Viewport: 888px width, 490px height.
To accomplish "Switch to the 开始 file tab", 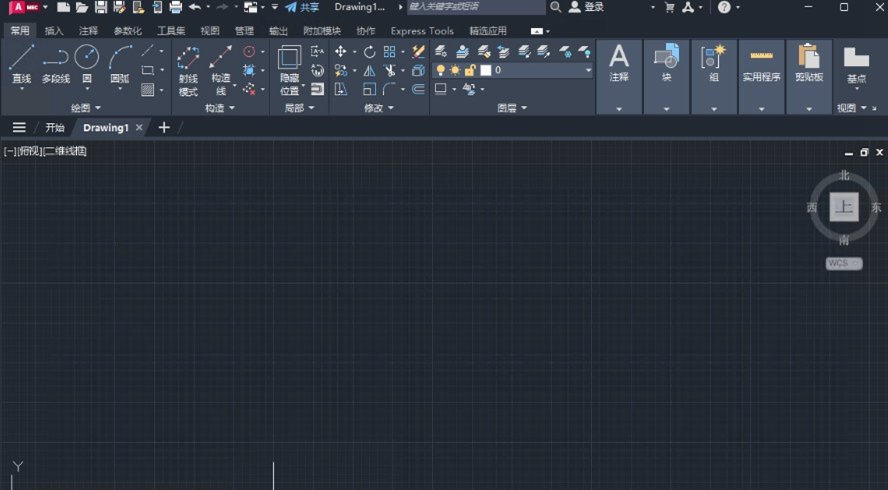I will 55,127.
